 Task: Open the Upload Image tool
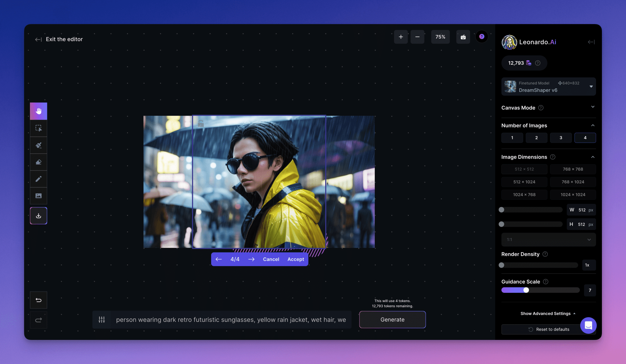coord(39,196)
